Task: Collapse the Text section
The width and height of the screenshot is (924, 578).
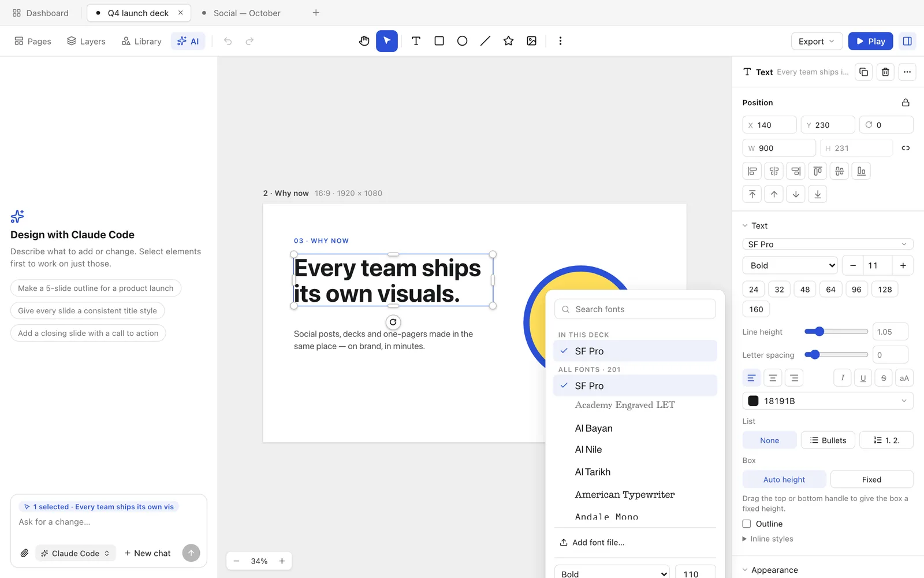Action: tap(755, 225)
